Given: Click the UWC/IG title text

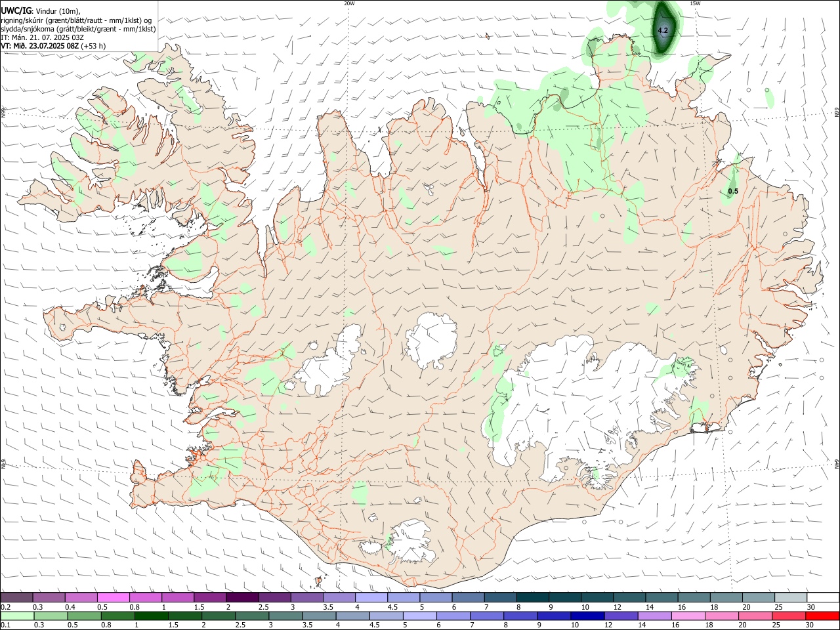Looking at the screenshot, I should click(x=16, y=11).
